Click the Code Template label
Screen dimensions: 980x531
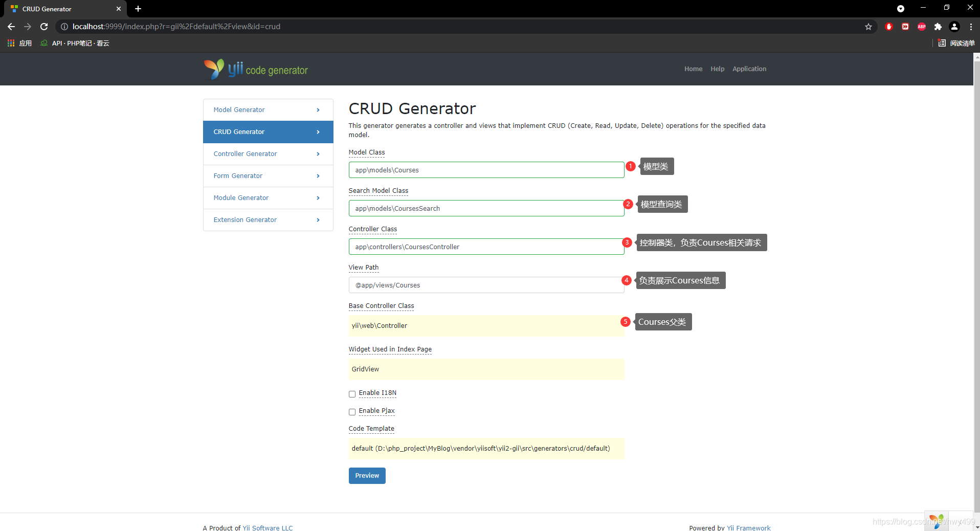click(371, 429)
